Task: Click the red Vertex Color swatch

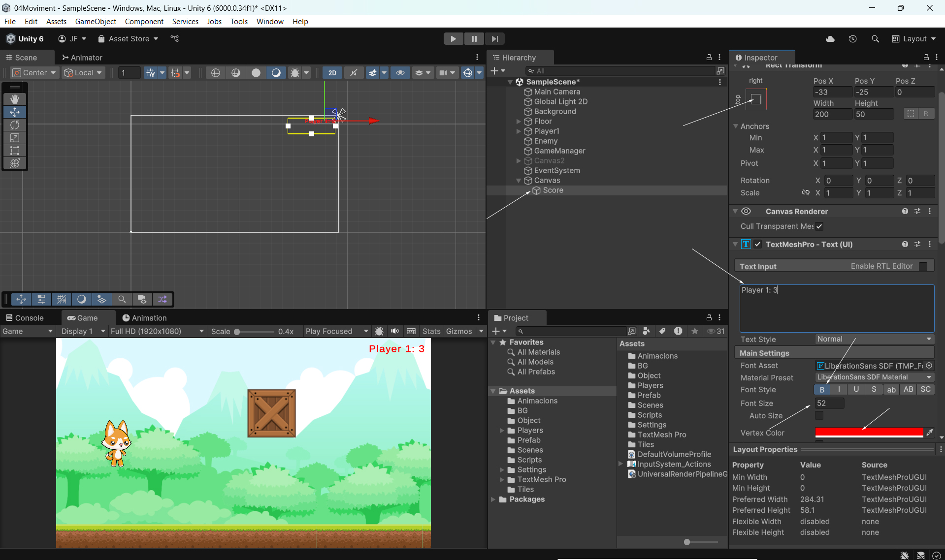Action: (x=869, y=433)
